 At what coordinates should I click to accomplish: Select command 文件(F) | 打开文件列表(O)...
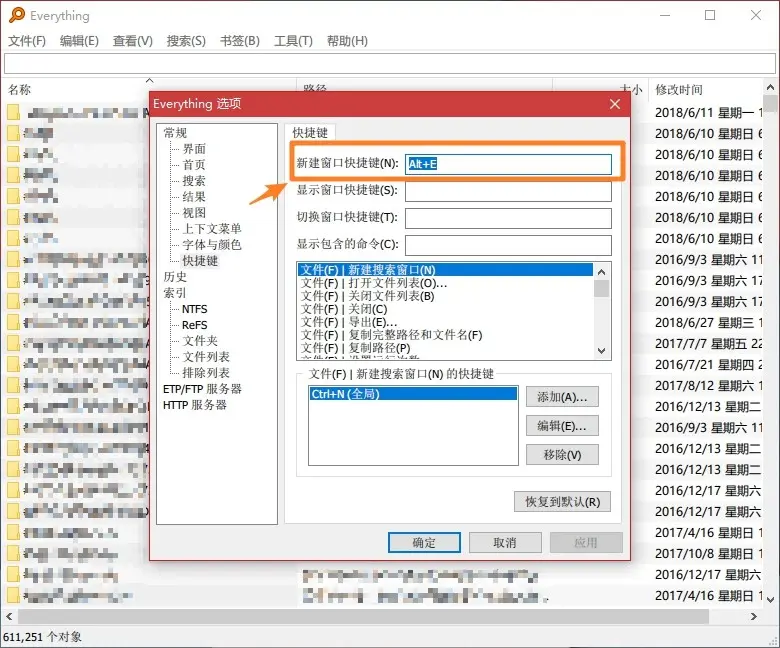(x=445, y=283)
